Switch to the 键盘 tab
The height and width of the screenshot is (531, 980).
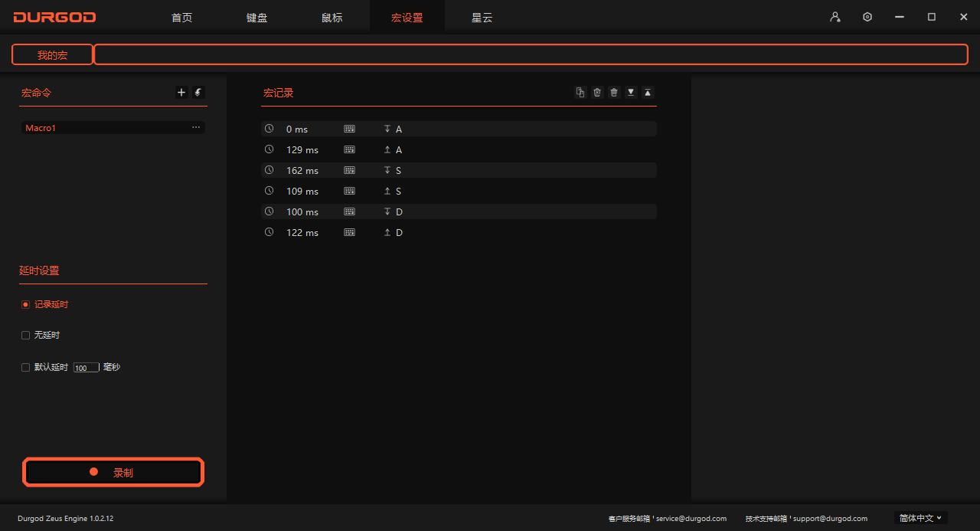pos(257,17)
